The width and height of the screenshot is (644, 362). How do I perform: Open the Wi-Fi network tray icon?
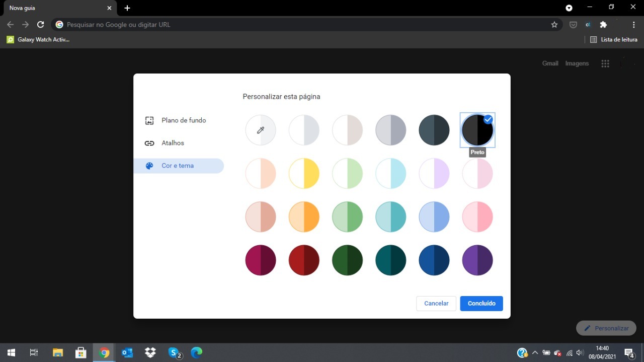pos(570,353)
